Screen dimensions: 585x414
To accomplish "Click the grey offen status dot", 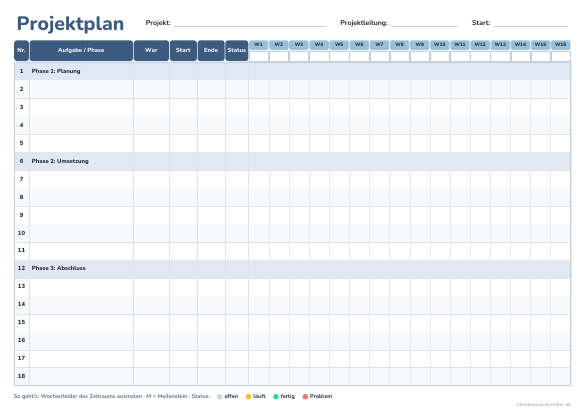I will coord(220,396).
